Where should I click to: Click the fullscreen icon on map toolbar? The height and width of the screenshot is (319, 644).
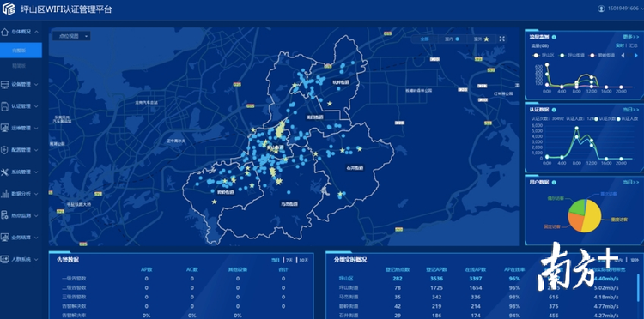pyautogui.click(x=502, y=39)
